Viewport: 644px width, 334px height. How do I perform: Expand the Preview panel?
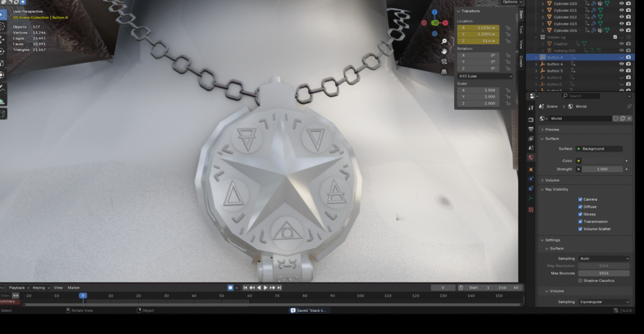click(552, 130)
